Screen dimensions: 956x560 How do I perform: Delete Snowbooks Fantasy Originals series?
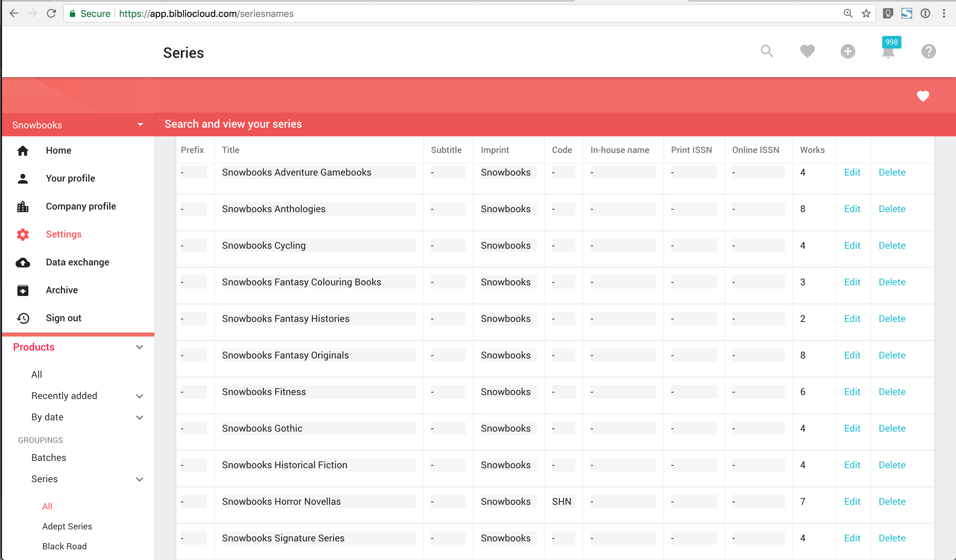892,355
